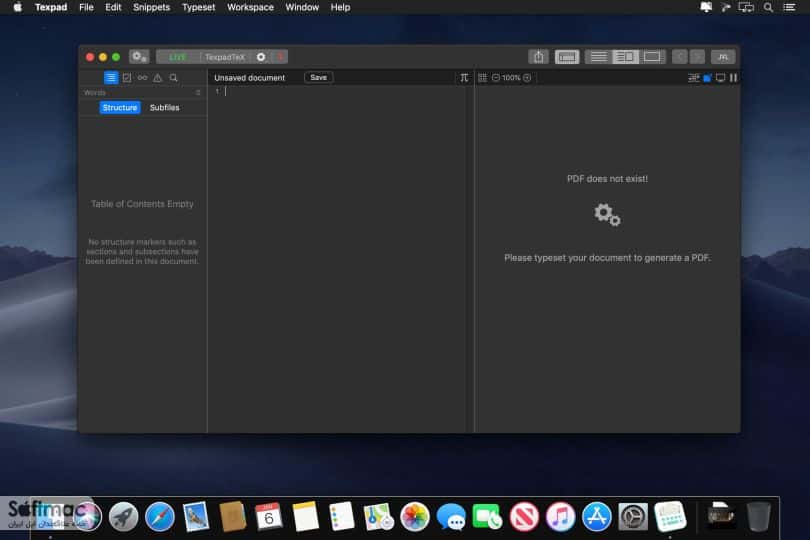Click the 100% zoom level value
Viewport: 810px width, 540px height.
[x=511, y=78]
